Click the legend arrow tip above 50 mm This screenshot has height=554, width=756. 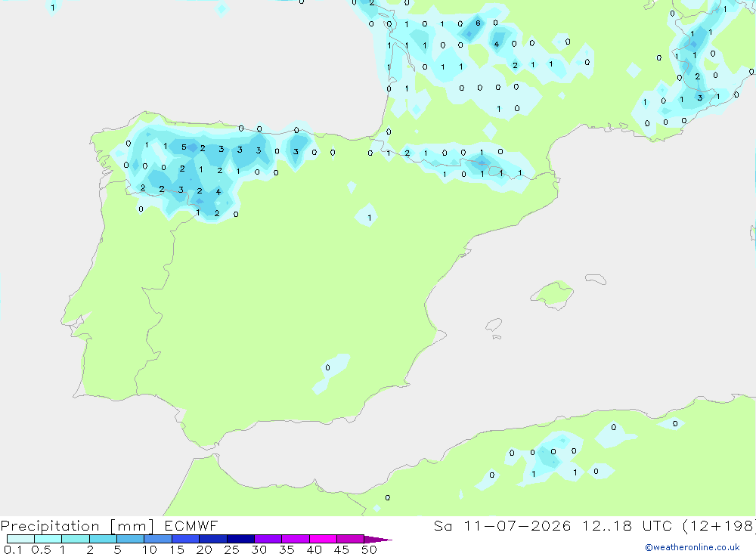[378, 540]
